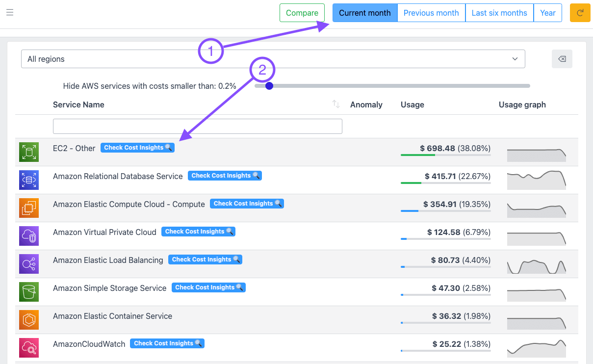The height and width of the screenshot is (364, 593).
Task: Click the Elastic Container Service usage graph
Action: (537, 323)
